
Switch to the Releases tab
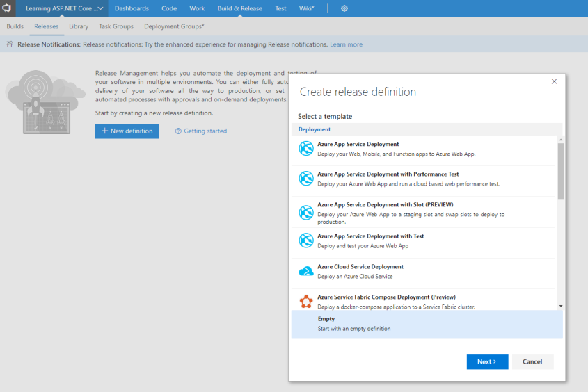tap(46, 26)
